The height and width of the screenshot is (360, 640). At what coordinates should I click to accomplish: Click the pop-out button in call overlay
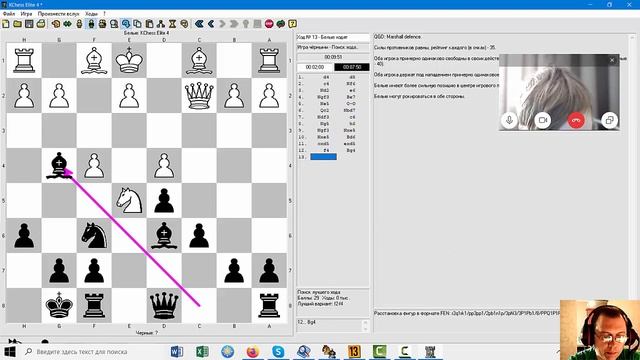pos(609,120)
